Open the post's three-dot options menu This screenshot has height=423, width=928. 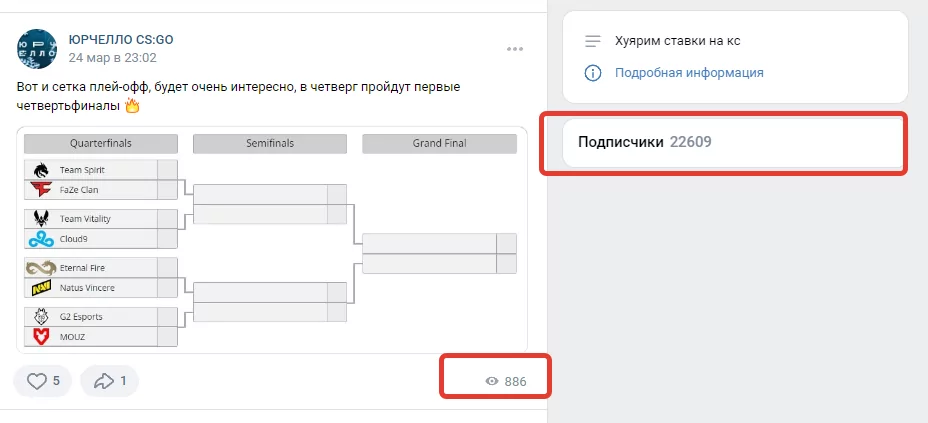(x=515, y=49)
